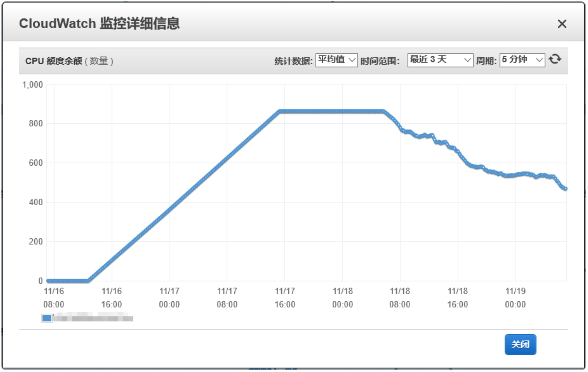
Task: Click the blue legend color swatch
Action: click(47, 318)
